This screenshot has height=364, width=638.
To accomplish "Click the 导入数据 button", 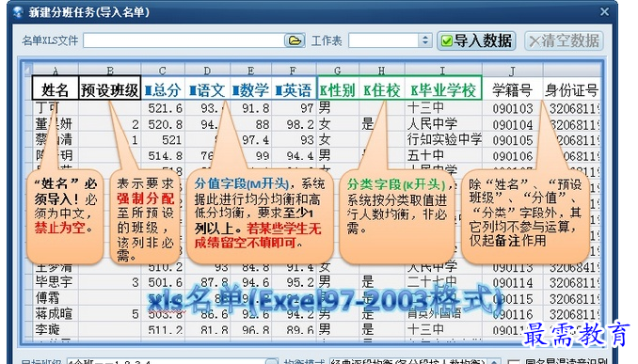I will pos(476,40).
